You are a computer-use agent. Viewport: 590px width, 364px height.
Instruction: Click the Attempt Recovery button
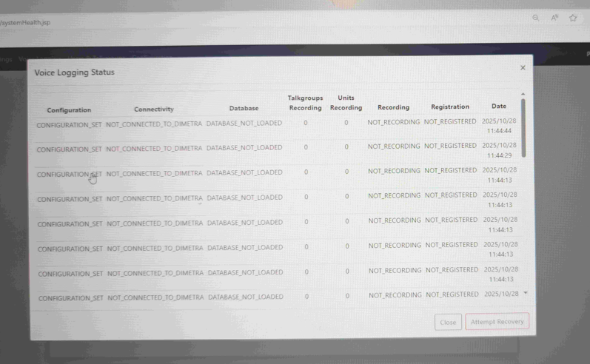click(x=497, y=322)
